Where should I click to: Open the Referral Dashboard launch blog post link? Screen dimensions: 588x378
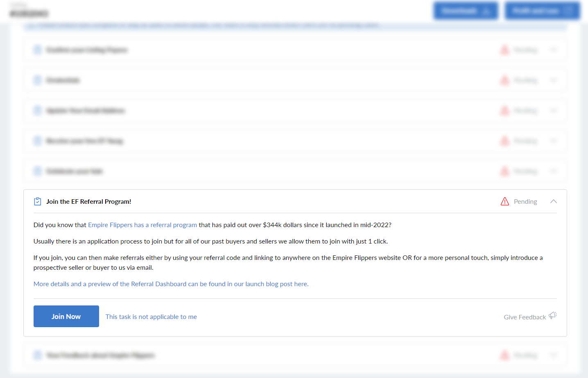pyautogui.click(x=171, y=284)
